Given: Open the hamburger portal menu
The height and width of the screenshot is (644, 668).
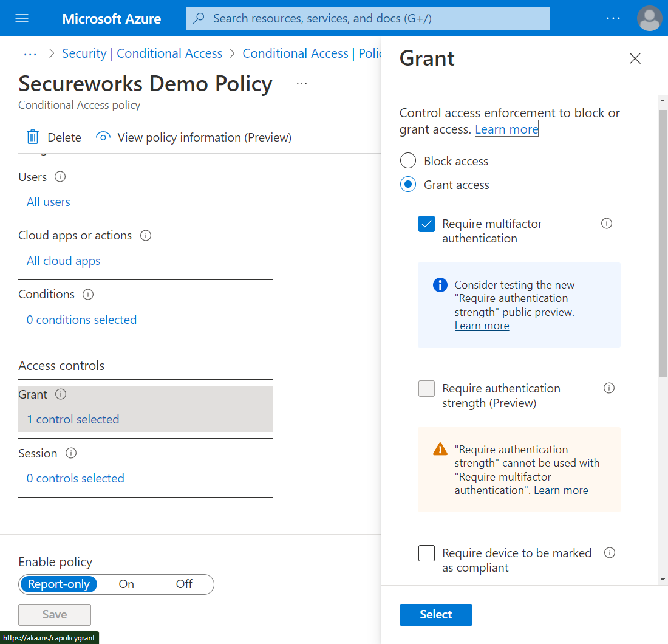Looking at the screenshot, I should tap(22, 18).
